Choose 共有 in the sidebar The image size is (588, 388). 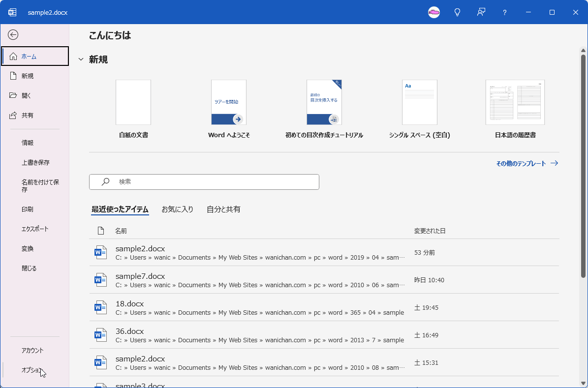[x=35, y=116]
